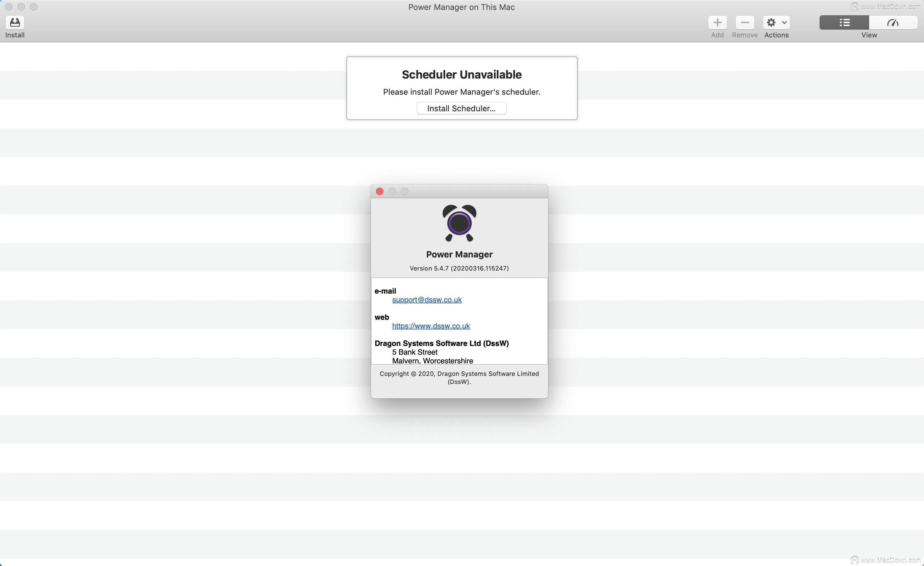Click the main window title 'Power Manager on This Mac'

click(x=461, y=7)
